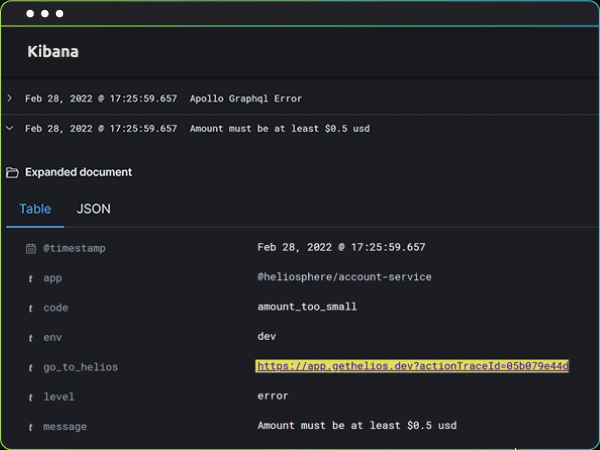The width and height of the screenshot is (600, 450).
Task: Collapse the expanded Amount must be row
Action: (10, 128)
